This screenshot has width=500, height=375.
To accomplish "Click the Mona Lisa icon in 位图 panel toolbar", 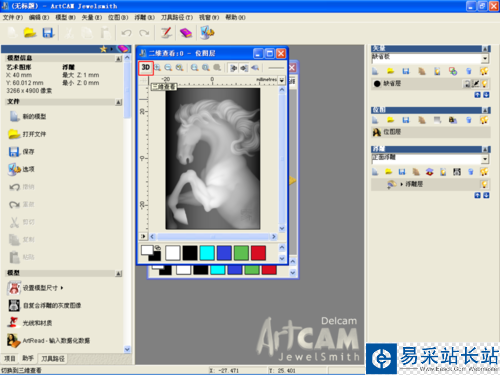I will point(453,120).
